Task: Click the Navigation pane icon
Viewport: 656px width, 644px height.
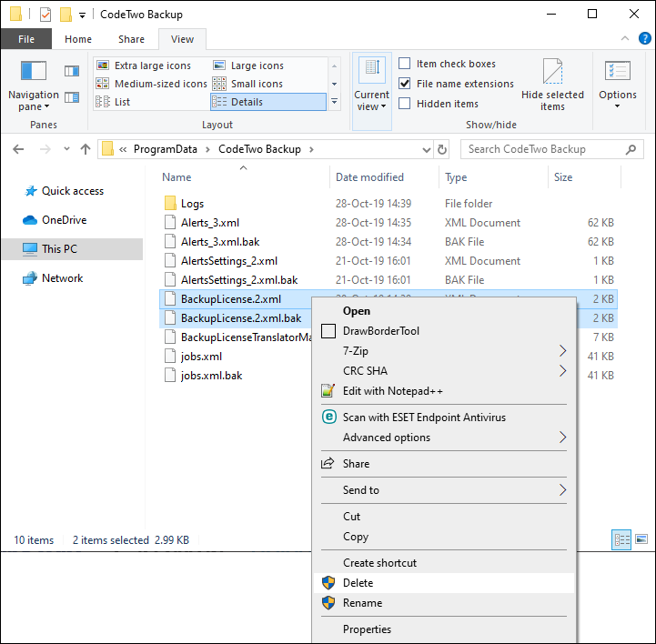Action: [x=34, y=70]
